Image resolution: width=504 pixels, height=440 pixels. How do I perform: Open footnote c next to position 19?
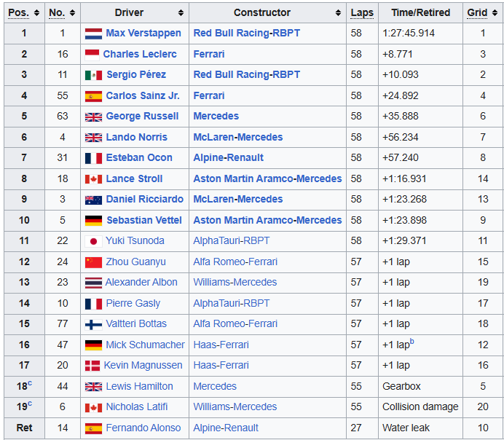tap(30, 404)
